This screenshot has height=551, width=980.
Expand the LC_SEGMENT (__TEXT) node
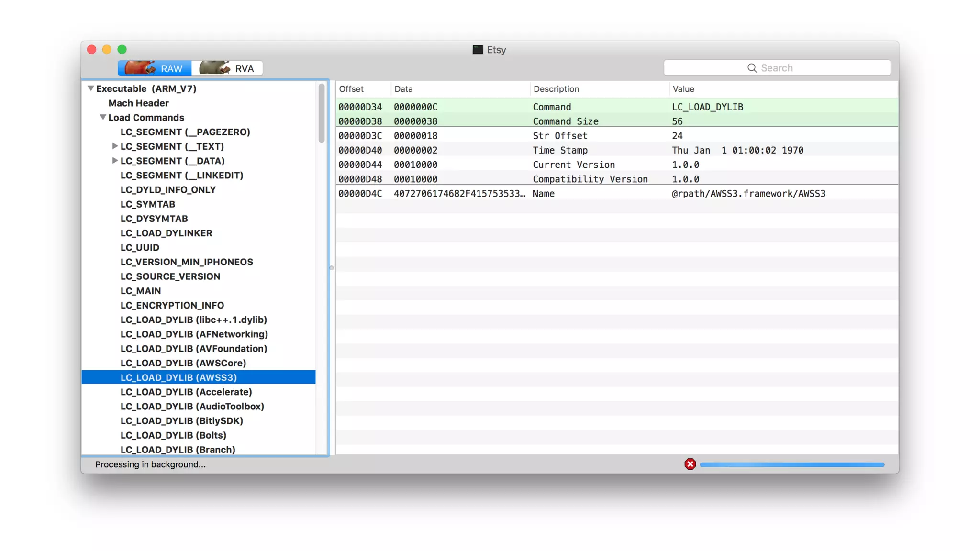115,146
